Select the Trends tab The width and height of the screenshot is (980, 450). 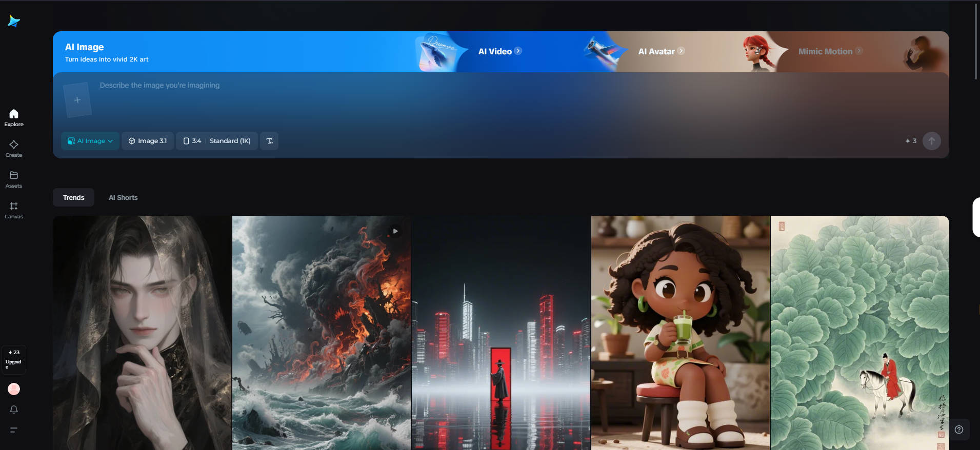[73, 197]
